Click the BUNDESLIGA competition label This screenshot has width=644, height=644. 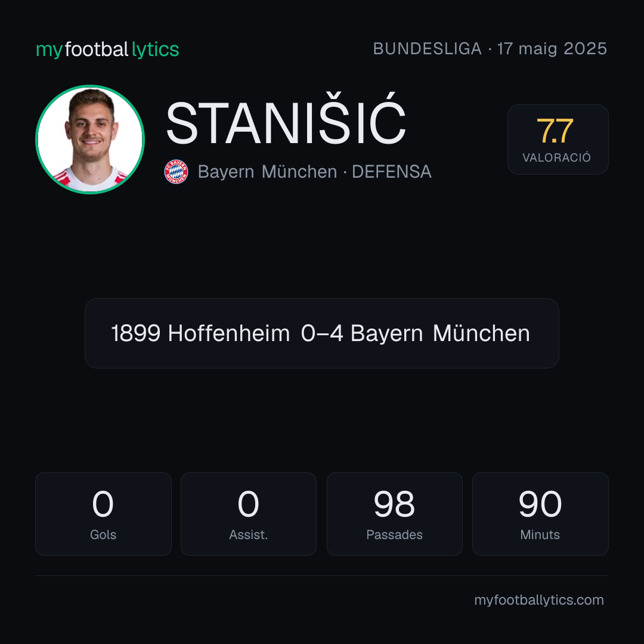point(427,49)
